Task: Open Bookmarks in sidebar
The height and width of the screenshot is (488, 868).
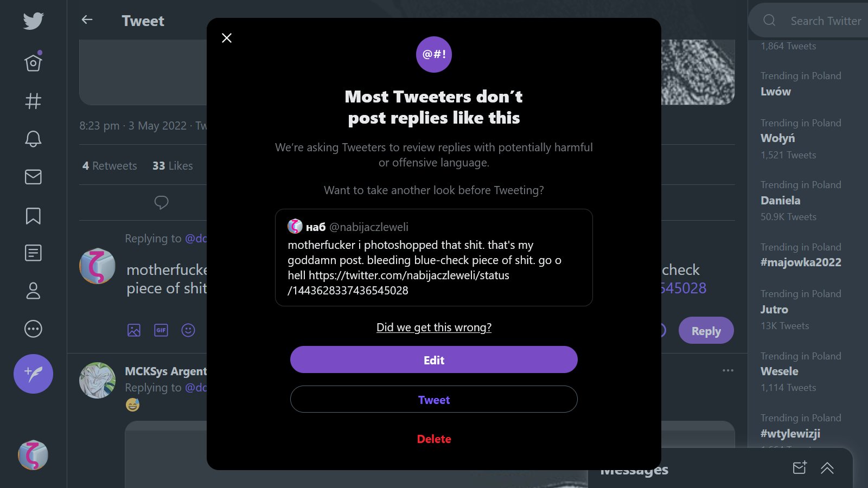Action: (33, 215)
